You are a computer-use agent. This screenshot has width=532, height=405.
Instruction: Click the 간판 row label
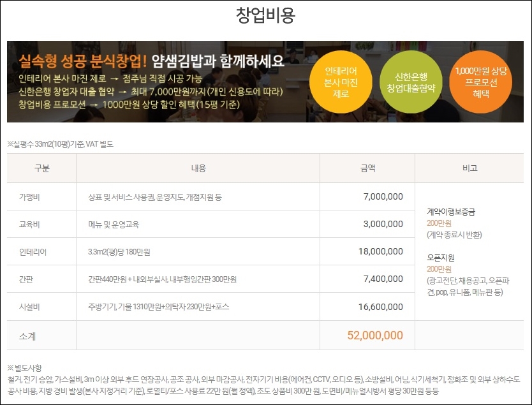26,279
